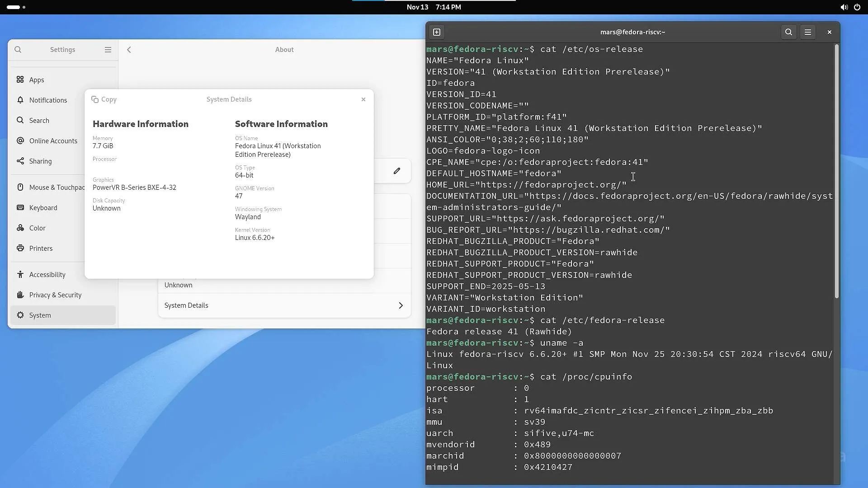The image size is (868, 488).
Task: Open terminal search with the magnifier icon
Action: 788,32
